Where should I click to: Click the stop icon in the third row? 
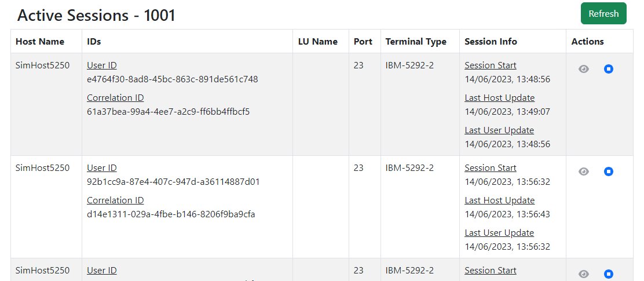pyautogui.click(x=608, y=274)
